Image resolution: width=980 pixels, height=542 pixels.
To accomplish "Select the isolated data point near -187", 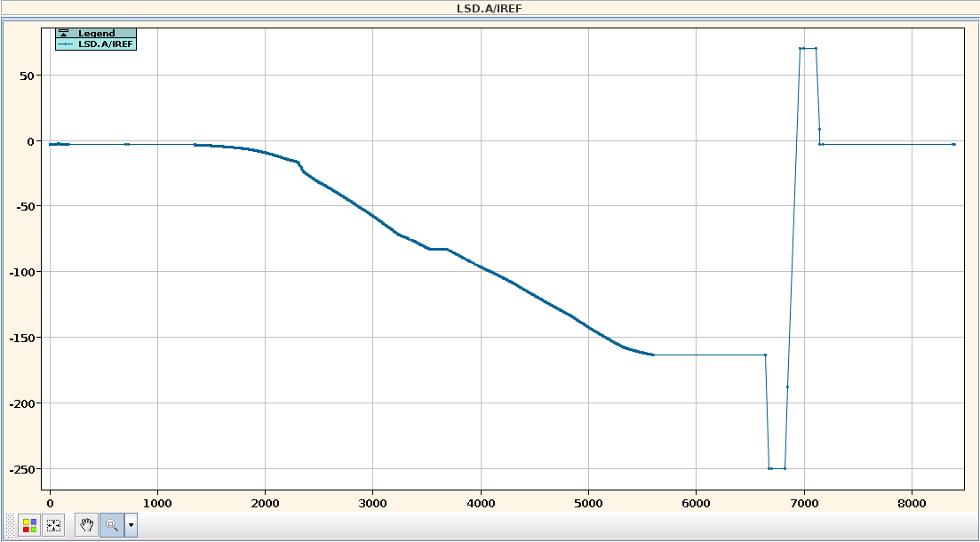I will (x=787, y=387).
